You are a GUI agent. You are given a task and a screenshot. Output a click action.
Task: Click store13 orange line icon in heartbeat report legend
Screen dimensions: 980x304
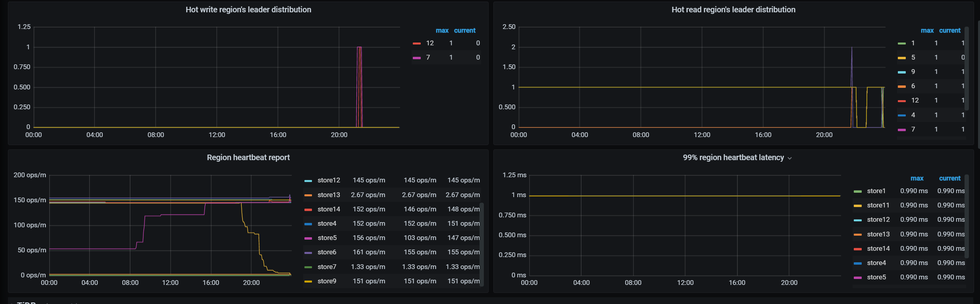point(308,195)
